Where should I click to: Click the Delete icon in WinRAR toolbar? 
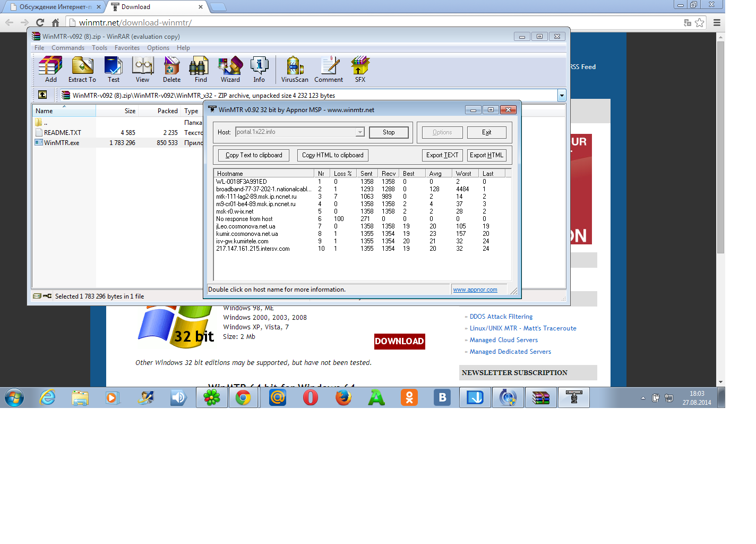point(171,70)
